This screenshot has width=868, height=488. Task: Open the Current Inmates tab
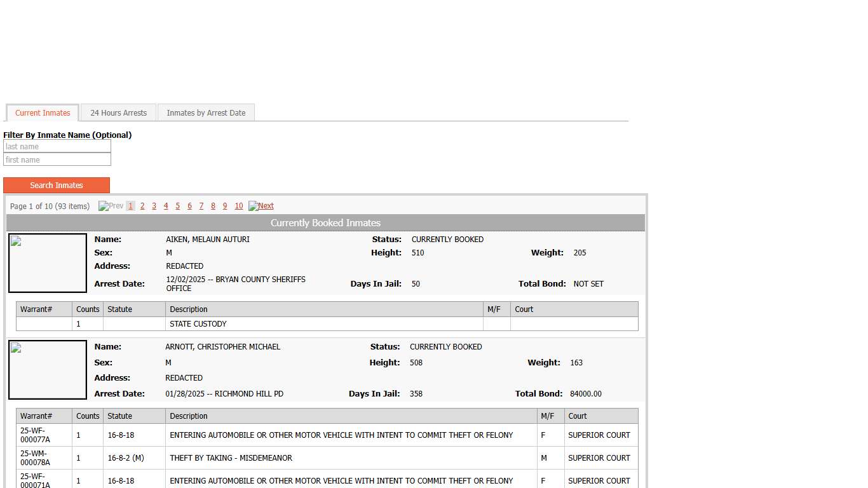pyautogui.click(x=43, y=113)
